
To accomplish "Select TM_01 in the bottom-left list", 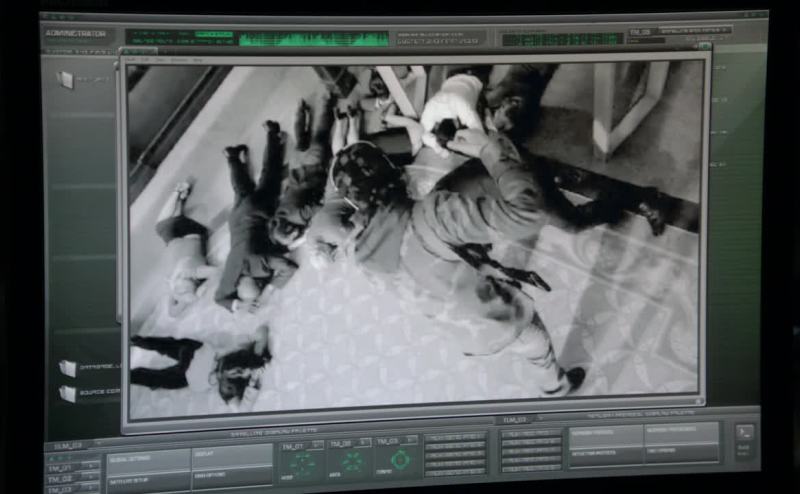I will click(62, 468).
